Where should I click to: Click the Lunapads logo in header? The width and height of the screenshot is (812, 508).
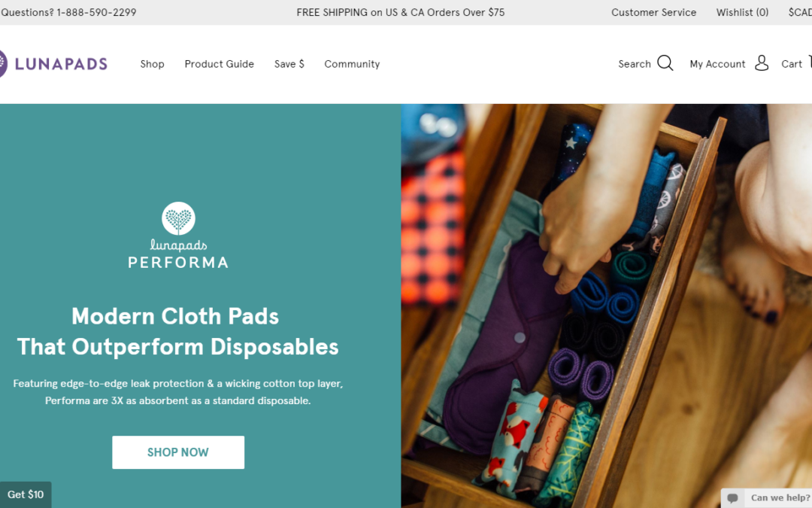click(x=53, y=64)
